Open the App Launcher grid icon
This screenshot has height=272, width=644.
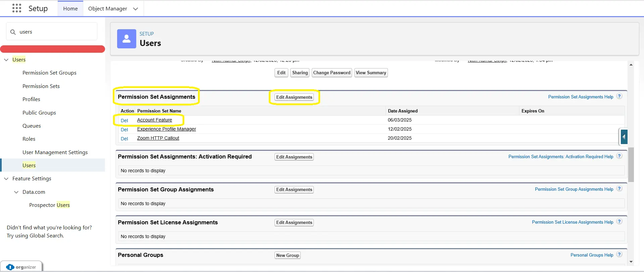coord(16,8)
